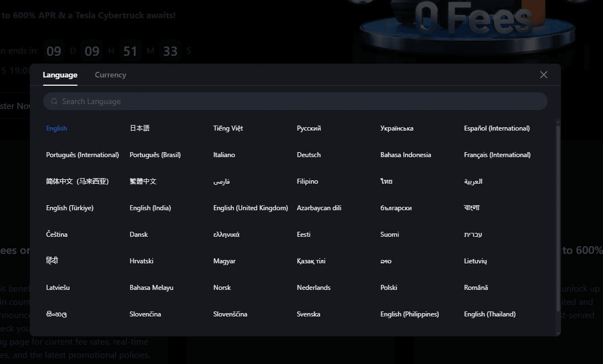This screenshot has height=364, width=603.
Task: Choose Filipino language
Action: click(307, 181)
